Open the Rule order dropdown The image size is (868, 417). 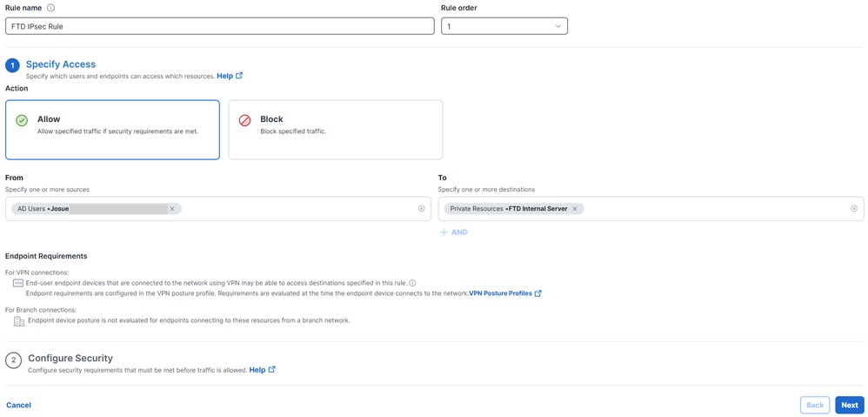504,27
